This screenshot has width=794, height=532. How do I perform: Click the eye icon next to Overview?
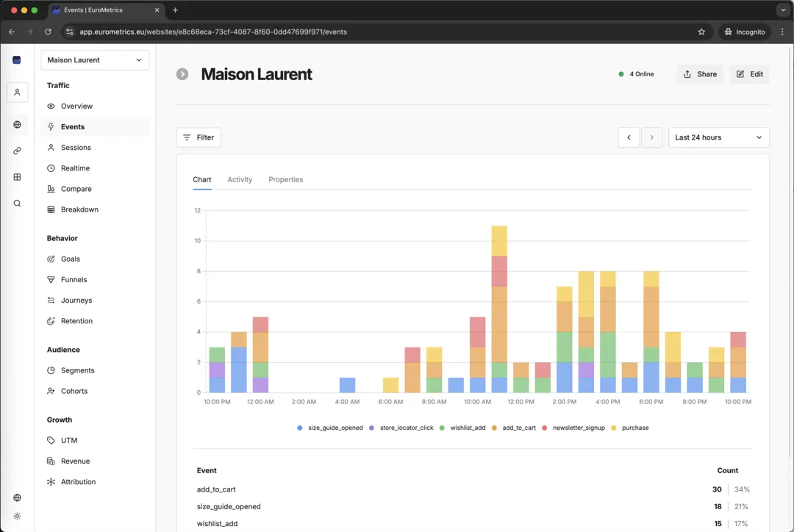[x=51, y=107]
